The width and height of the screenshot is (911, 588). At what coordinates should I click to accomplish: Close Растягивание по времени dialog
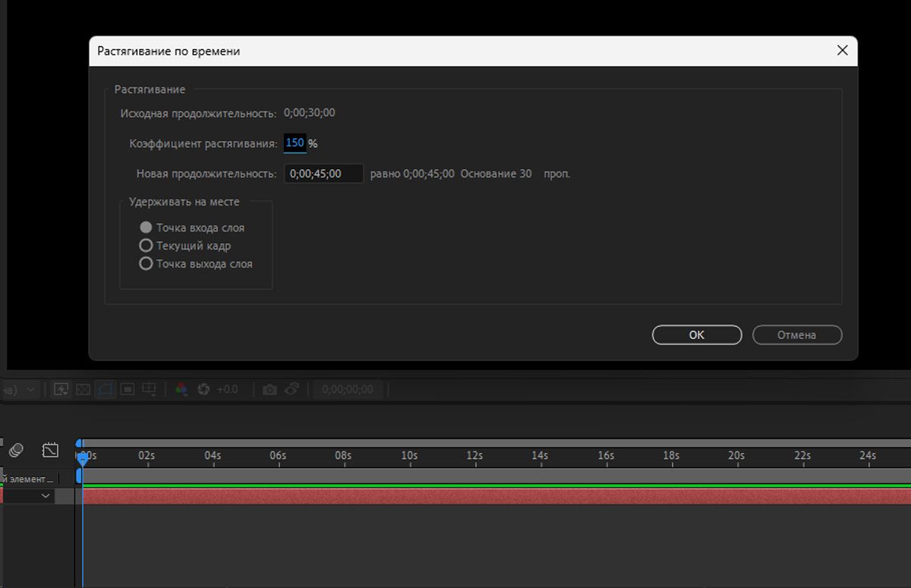pyautogui.click(x=842, y=51)
